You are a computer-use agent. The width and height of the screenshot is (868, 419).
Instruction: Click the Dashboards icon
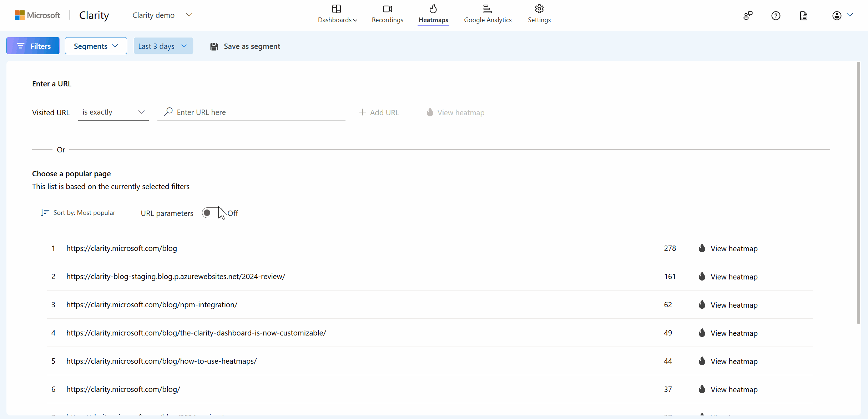[x=336, y=9]
